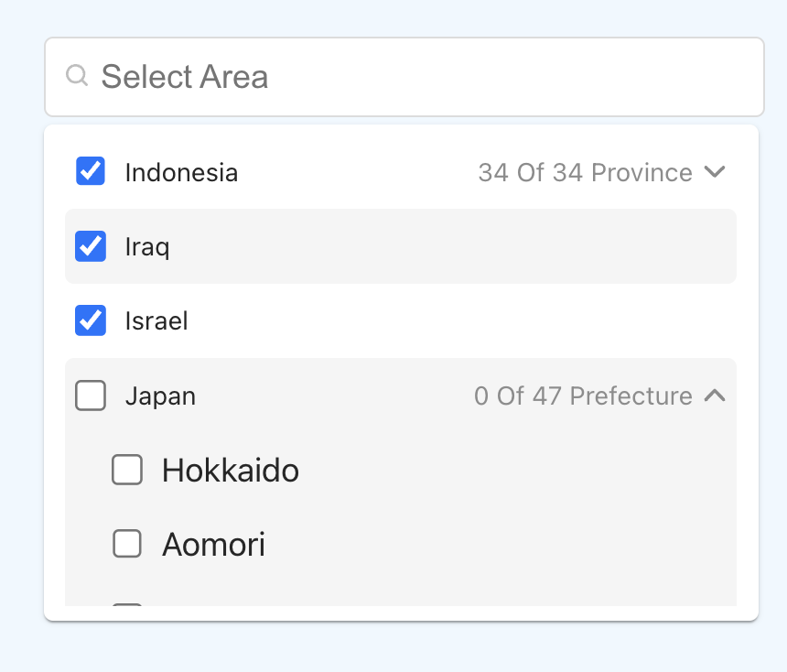Screen dimensions: 787x672
Task: Click the magnifier search icon
Action: (x=77, y=76)
